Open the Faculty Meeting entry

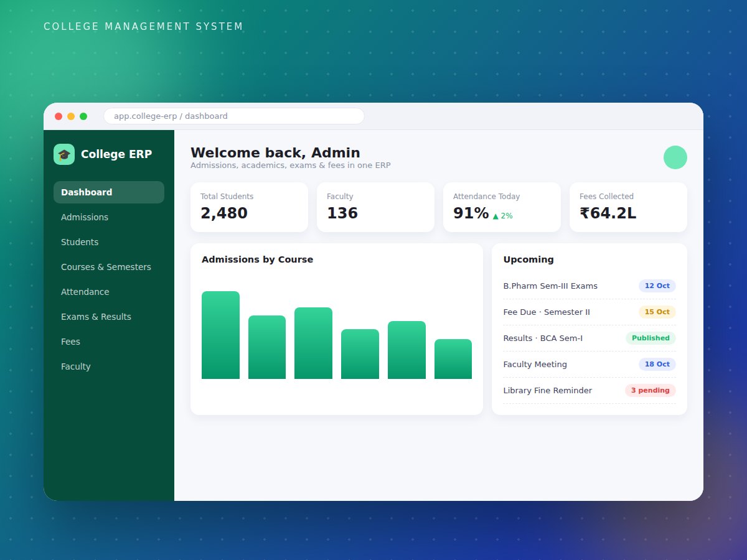(590, 365)
